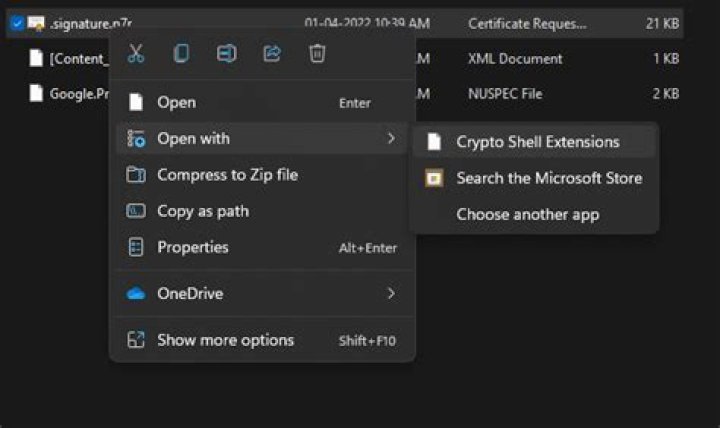Click the XML Document type cell
Image resolution: width=720 pixels, height=428 pixels.
coord(515,59)
